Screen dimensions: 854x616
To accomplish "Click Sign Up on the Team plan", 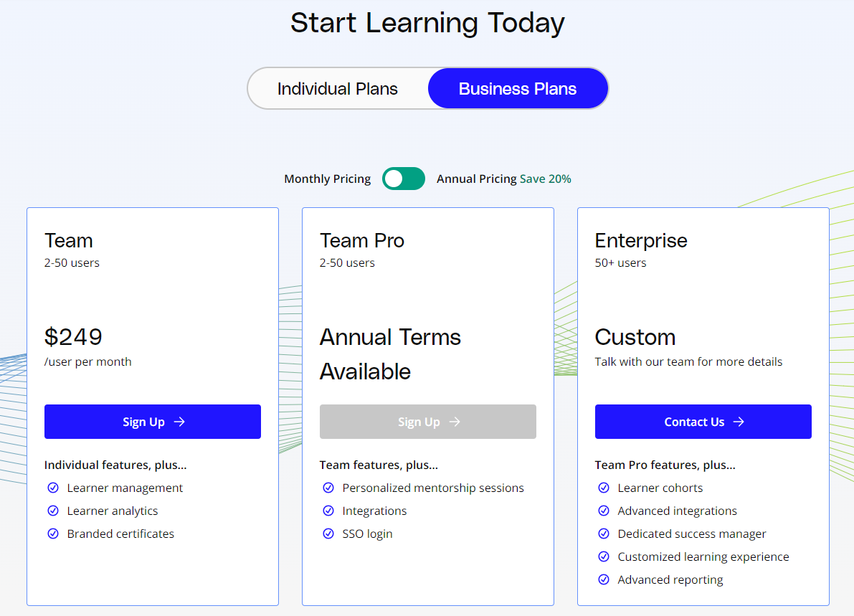I will pyautogui.click(x=153, y=422).
